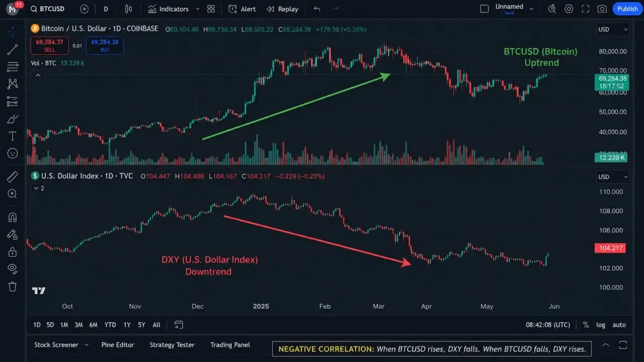
Task: Open the user profile avatar menu
Action: tap(13, 9)
